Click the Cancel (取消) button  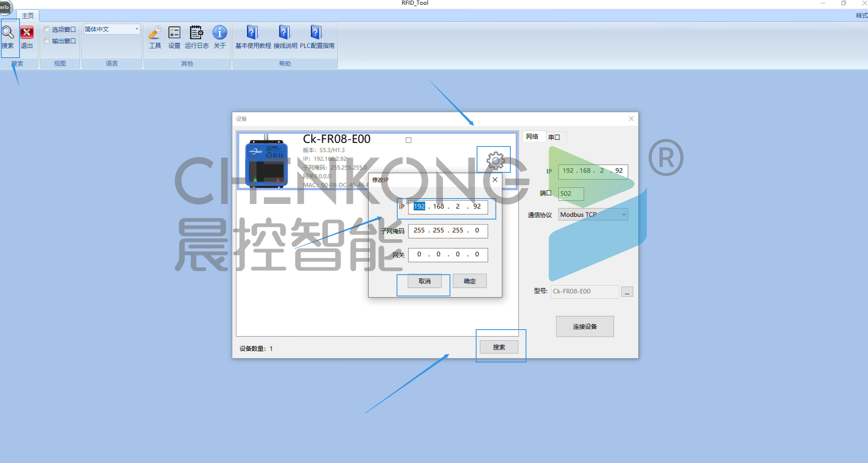pyautogui.click(x=424, y=281)
